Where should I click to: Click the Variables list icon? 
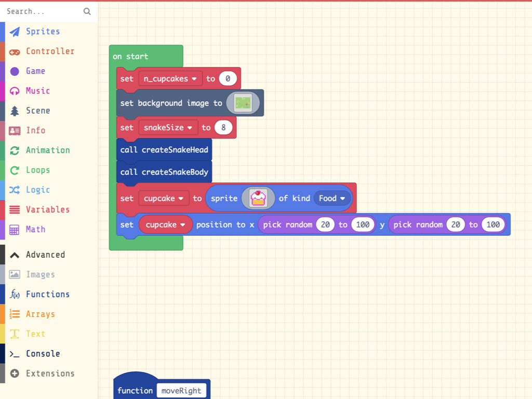point(15,210)
